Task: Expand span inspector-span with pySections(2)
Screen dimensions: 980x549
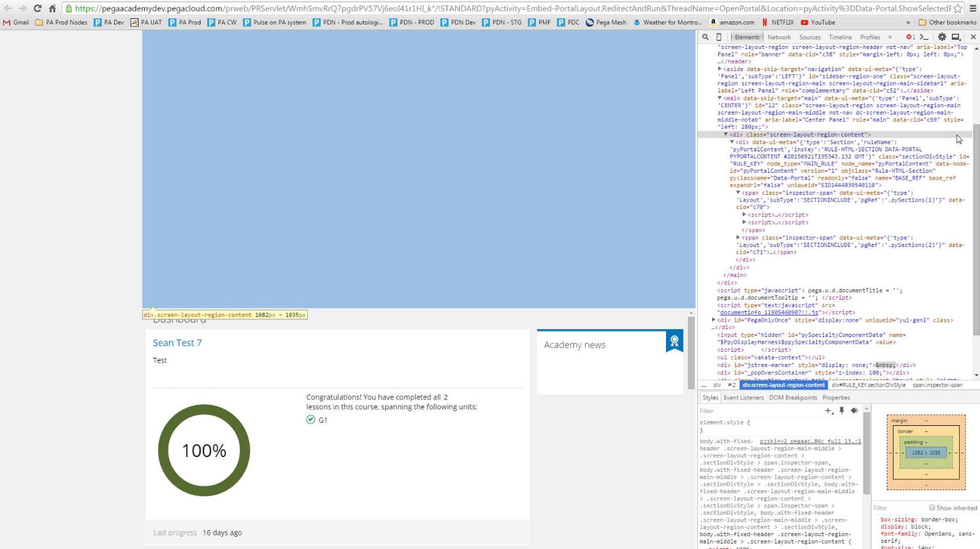Action: [738, 238]
